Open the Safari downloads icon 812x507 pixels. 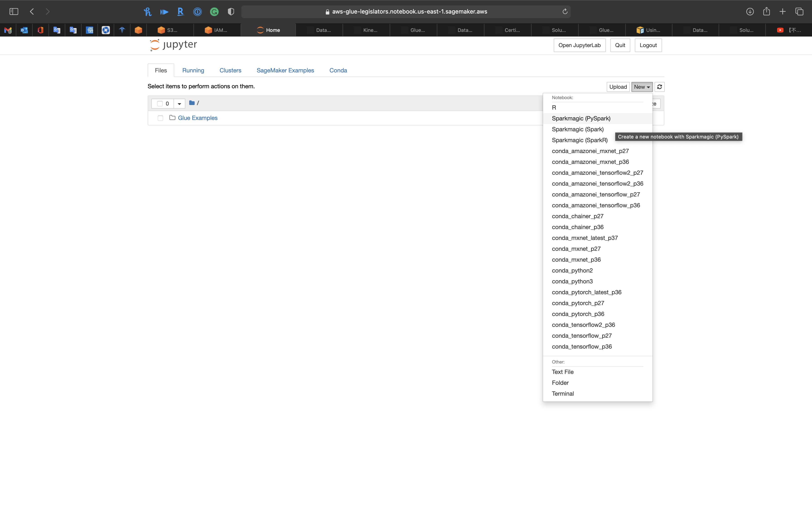click(750, 11)
